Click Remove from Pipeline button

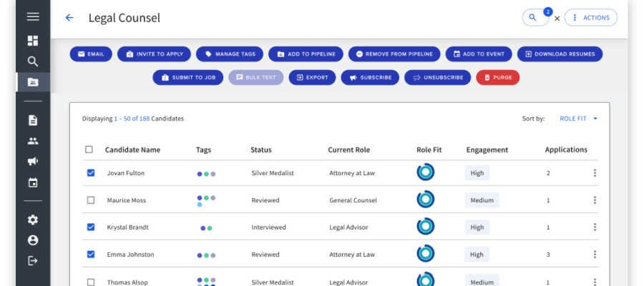pyautogui.click(x=394, y=54)
